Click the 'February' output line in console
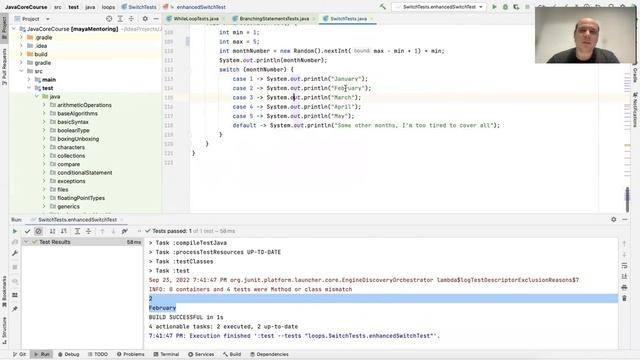Viewport: 640px width, 360px height. [162, 308]
